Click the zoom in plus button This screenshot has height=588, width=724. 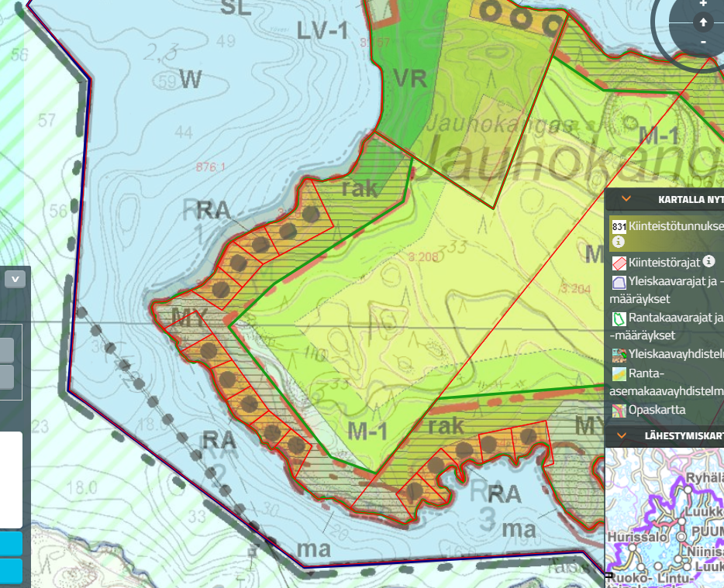[703, 4]
